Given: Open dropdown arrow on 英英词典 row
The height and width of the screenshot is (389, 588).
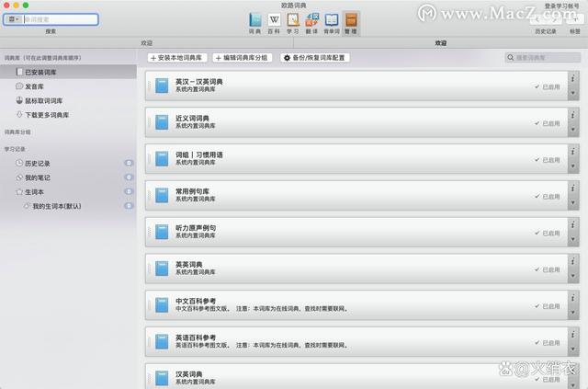Looking at the screenshot, I should tap(573, 276).
